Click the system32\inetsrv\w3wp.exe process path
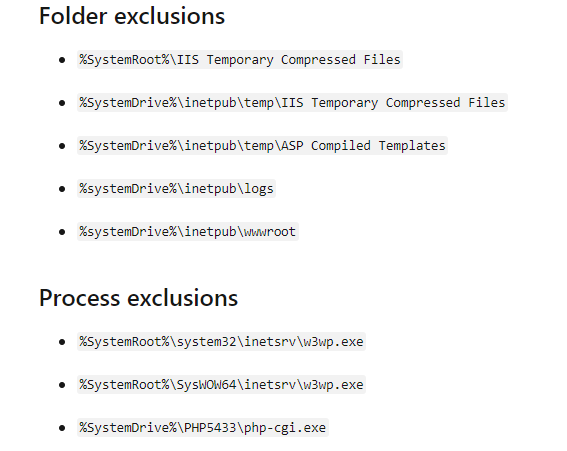This screenshot has height=451, width=567. pos(221,341)
